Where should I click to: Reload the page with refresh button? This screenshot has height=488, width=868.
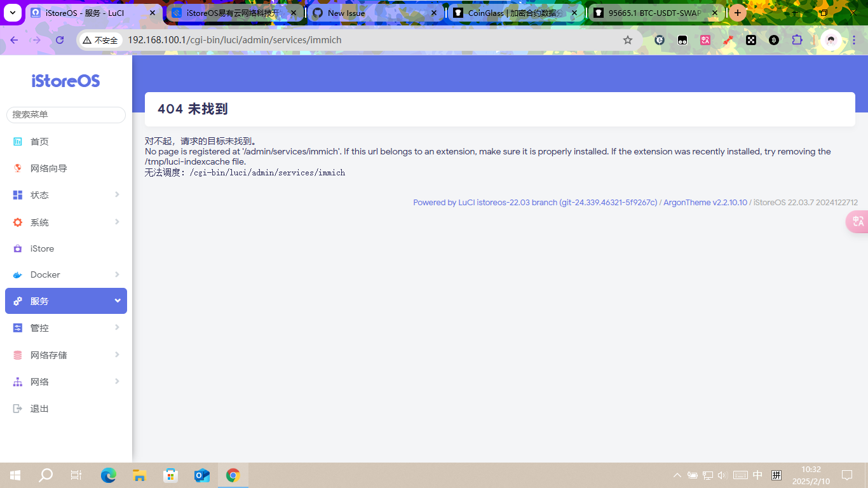tap(60, 40)
